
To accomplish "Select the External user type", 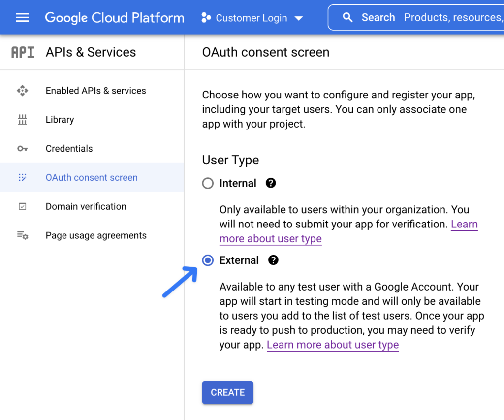I will pyautogui.click(x=207, y=260).
